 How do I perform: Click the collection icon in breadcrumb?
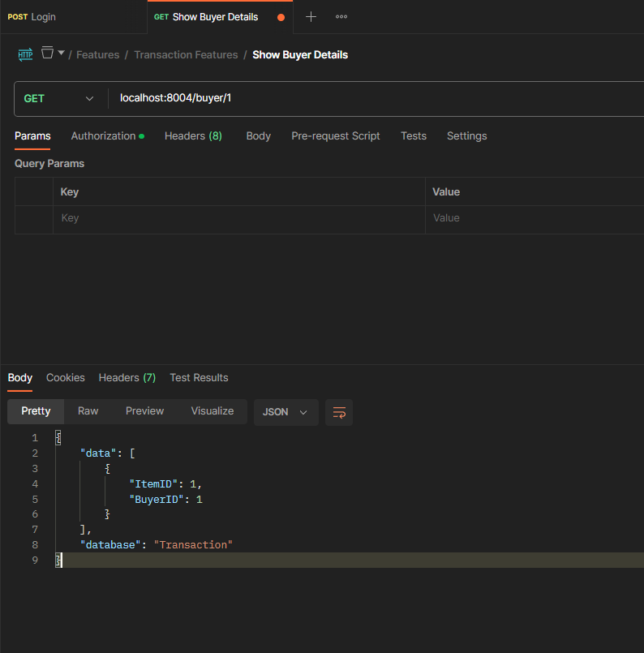tap(48, 53)
